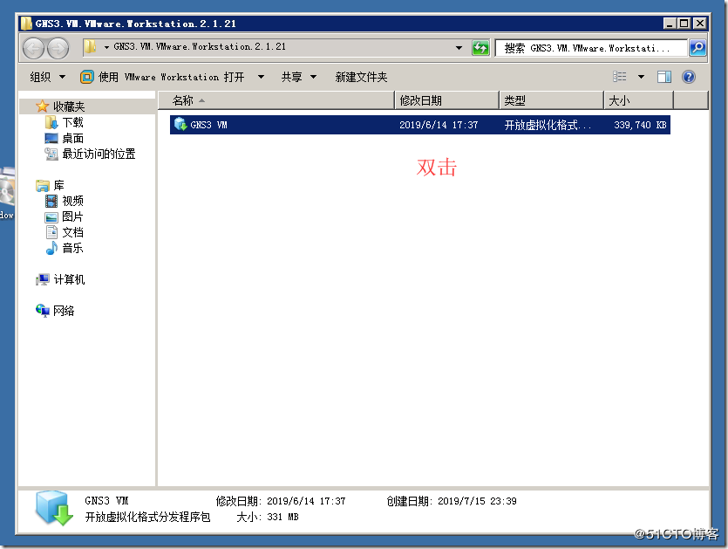
Task: Click the 收藏夹 star icon
Action: 42,106
